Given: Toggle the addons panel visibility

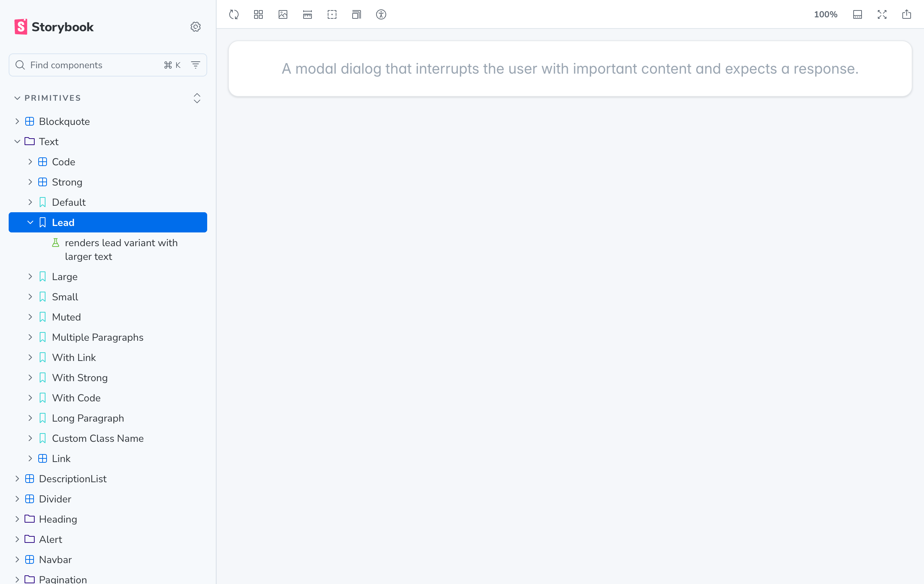Looking at the screenshot, I should (x=858, y=14).
